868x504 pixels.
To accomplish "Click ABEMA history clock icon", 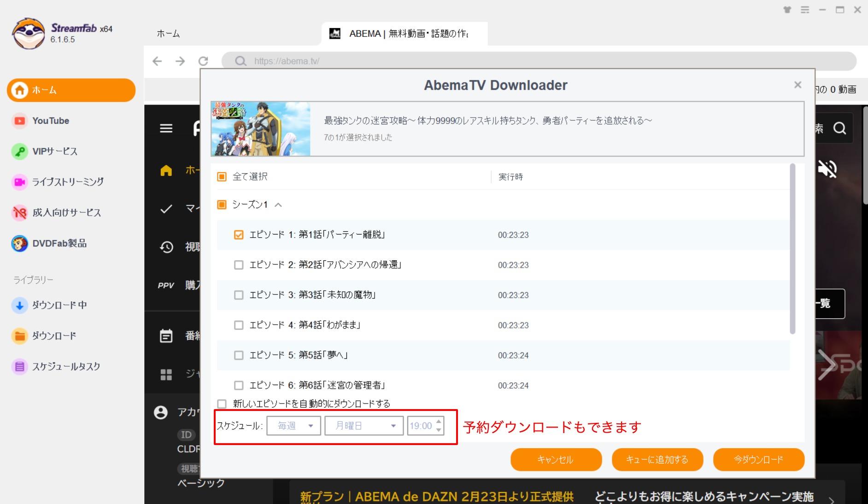I will click(166, 247).
